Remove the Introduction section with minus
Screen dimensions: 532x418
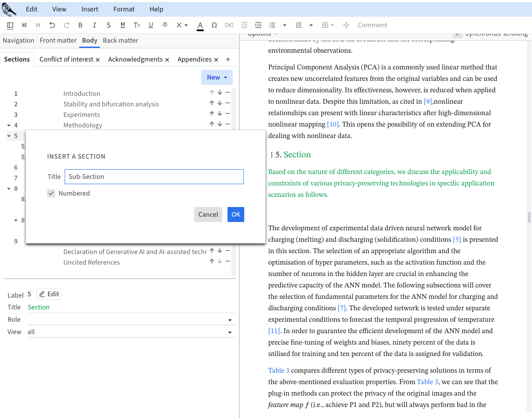click(x=227, y=93)
